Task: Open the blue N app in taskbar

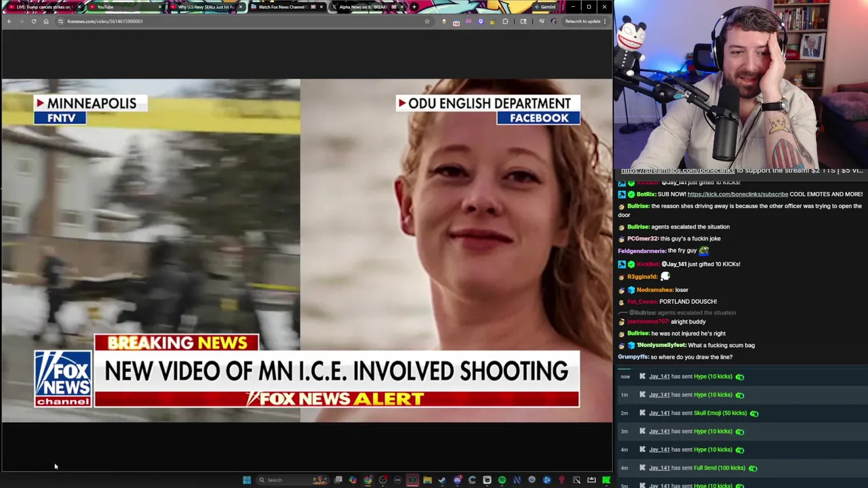Action: click(517, 480)
